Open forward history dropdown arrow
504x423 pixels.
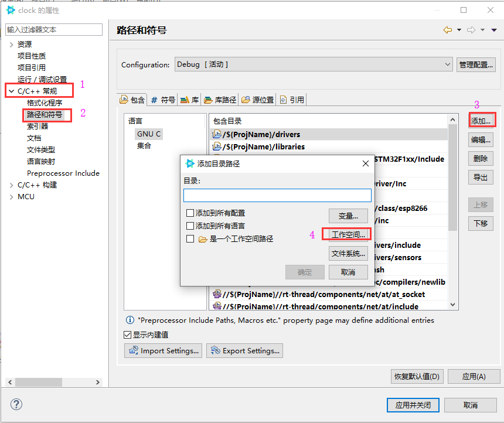click(x=482, y=30)
